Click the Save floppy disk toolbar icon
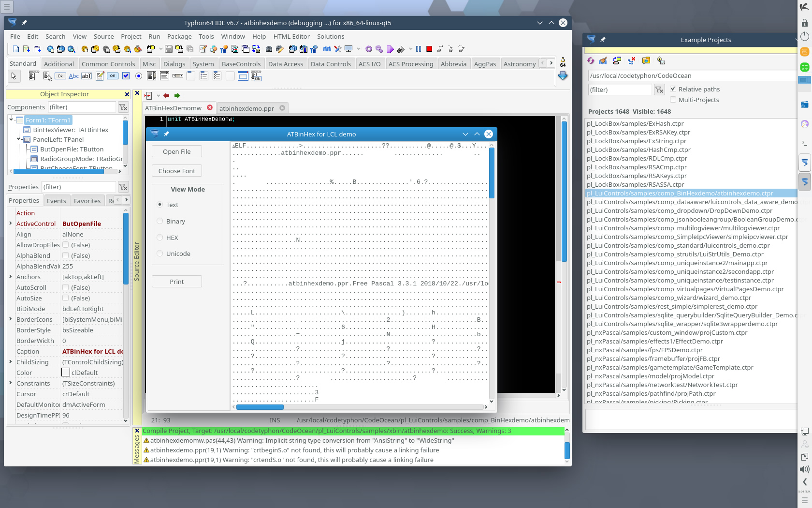This screenshot has width=812, height=508. click(169, 49)
